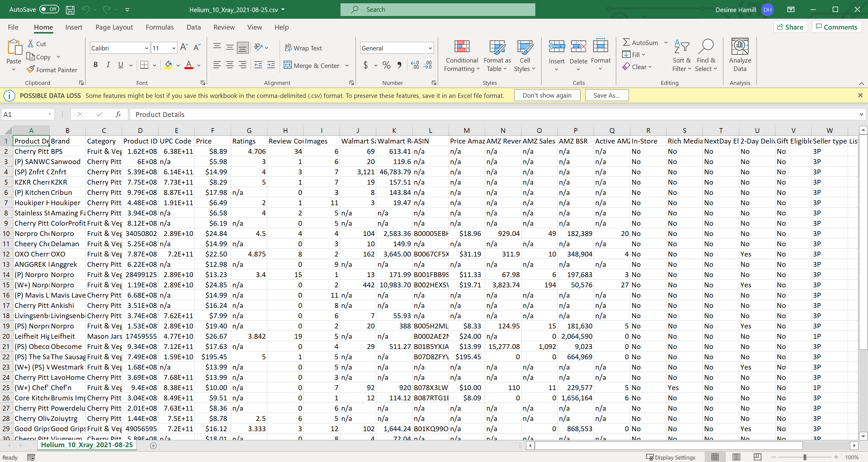Open number format General dropdown
Image resolution: width=868 pixels, height=462 pixels.
(430, 48)
